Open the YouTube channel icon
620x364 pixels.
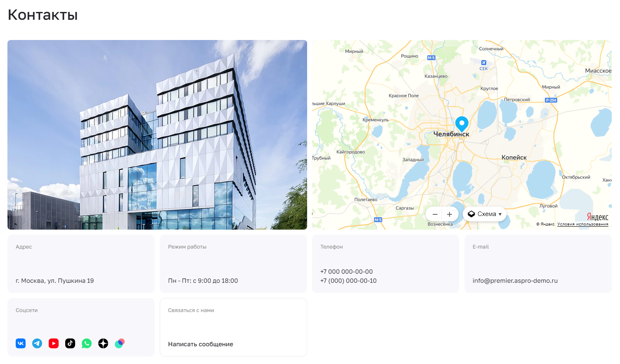54,343
